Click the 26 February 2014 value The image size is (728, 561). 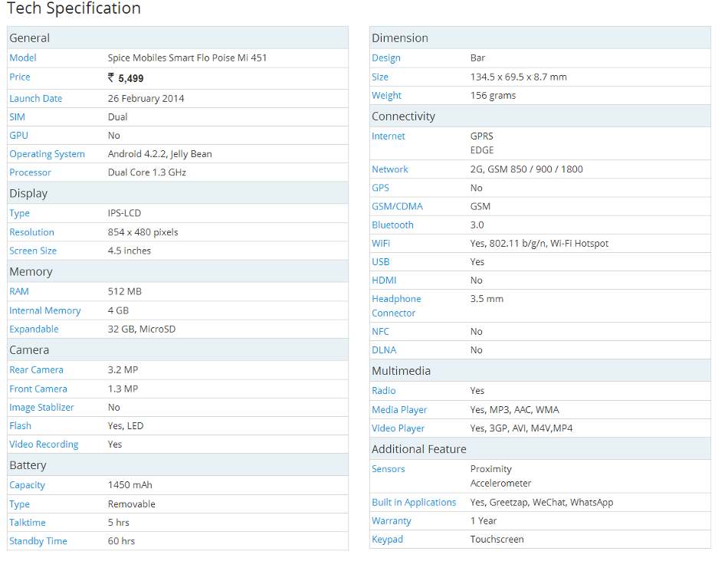[146, 98]
